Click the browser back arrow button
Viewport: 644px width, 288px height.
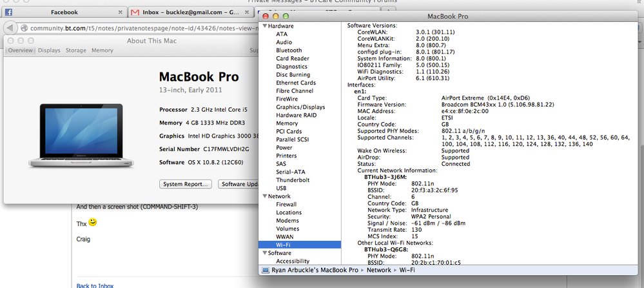(10, 28)
